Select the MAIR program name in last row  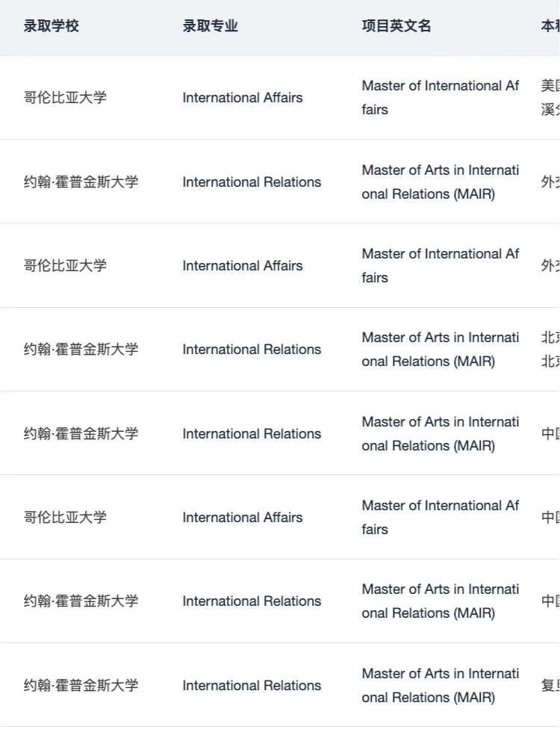tap(440, 685)
